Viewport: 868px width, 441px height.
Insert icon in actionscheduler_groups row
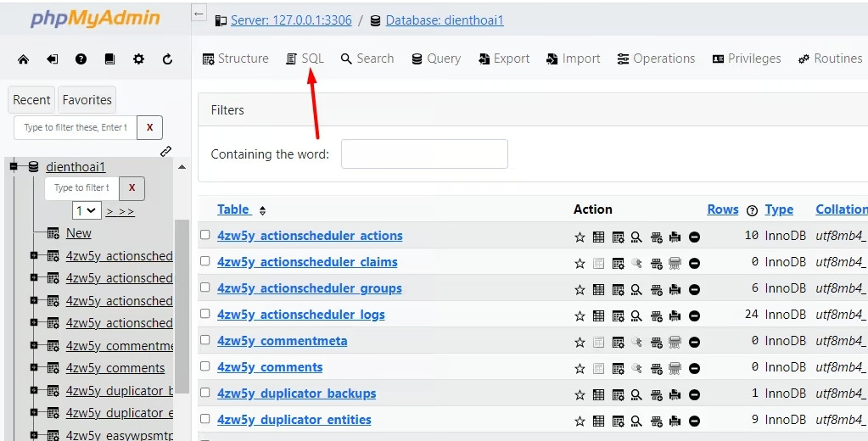click(x=656, y=289)
